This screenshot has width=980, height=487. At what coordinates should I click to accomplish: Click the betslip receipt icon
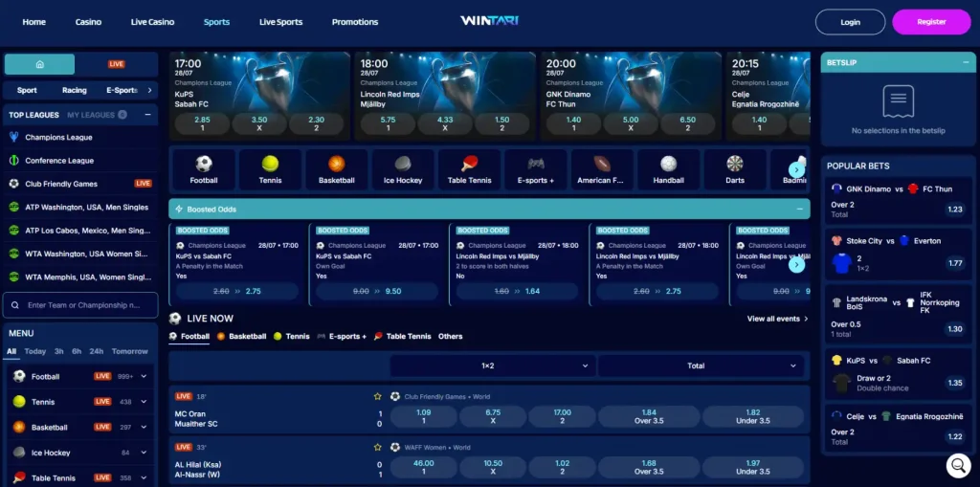point(898,101)
